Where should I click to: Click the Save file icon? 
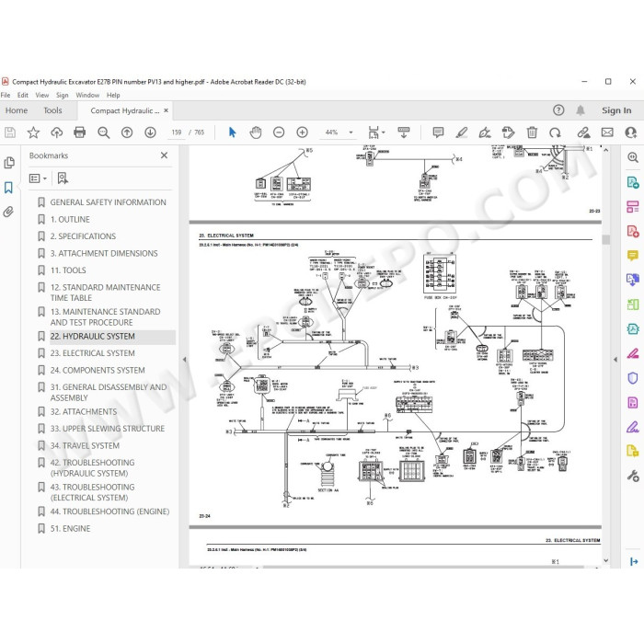pos(10,132)
